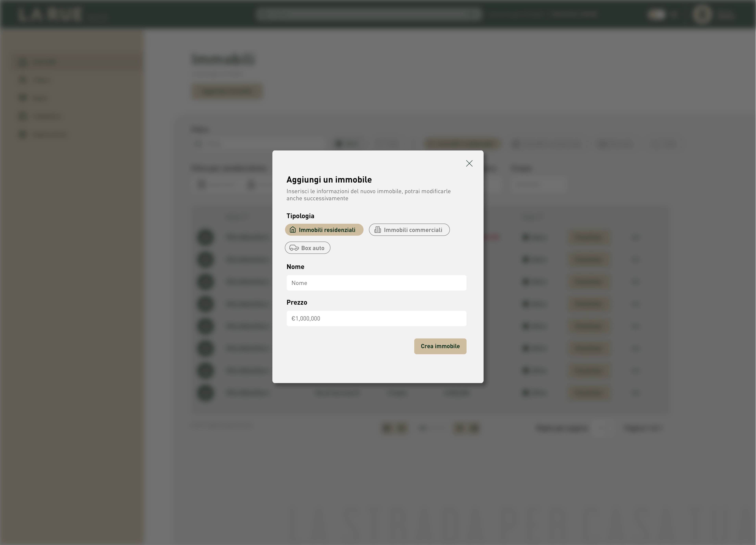
Task: Choose Immobili commerciali as Tipologia
Action: pyautogui.click(x=409, y=230)
